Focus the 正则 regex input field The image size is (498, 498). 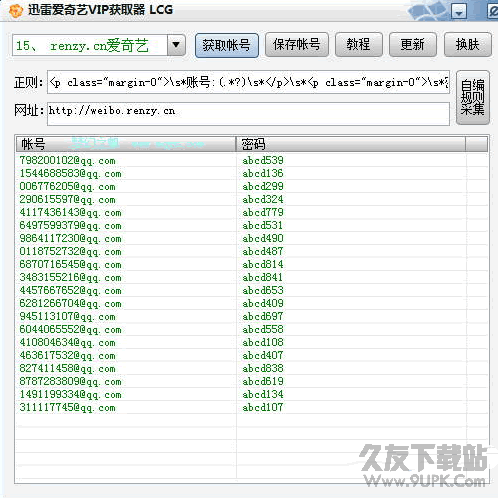pos(248,82)
